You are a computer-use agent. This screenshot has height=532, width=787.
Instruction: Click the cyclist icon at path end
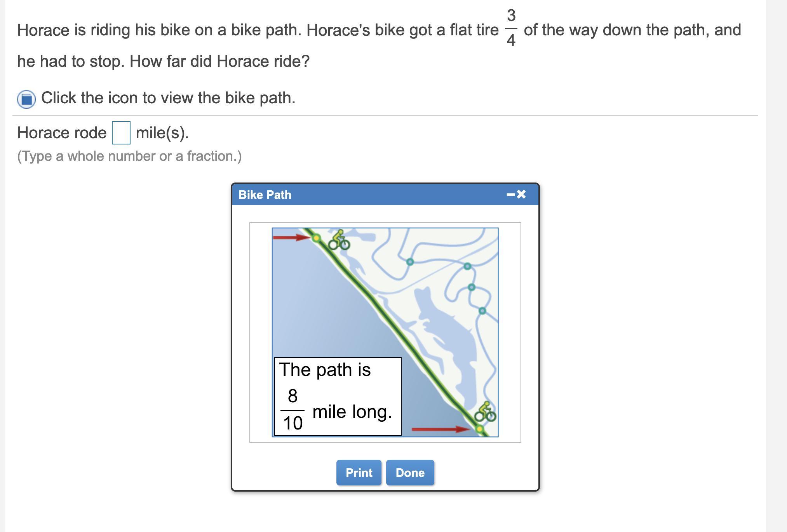[x=485, y=412]
